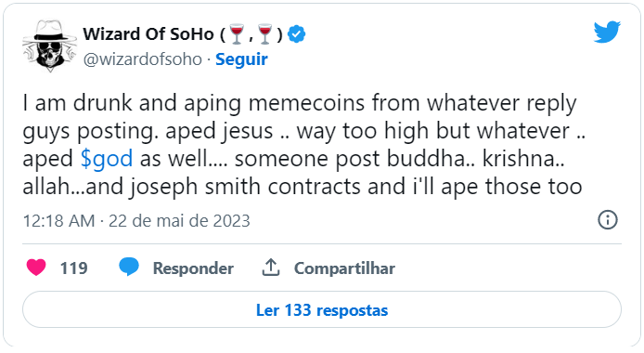This screenshot has width=644, height=353.
Task: Like the tweet with the heart icon
Action: (x=36, y=268)
